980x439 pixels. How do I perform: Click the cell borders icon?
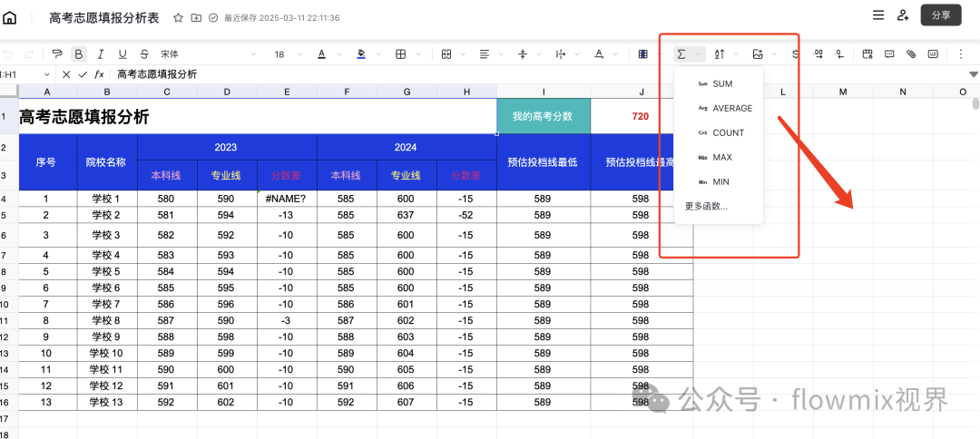[401, 54]
